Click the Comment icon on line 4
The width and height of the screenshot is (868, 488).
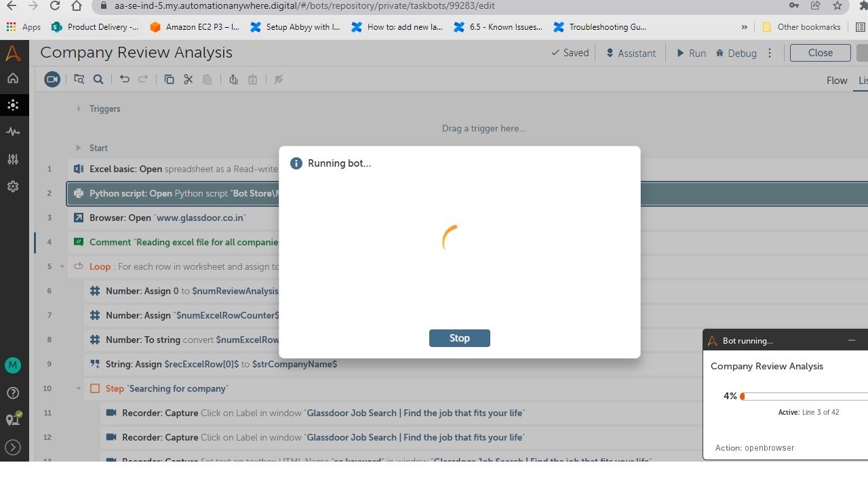click(x=79, y=242)
